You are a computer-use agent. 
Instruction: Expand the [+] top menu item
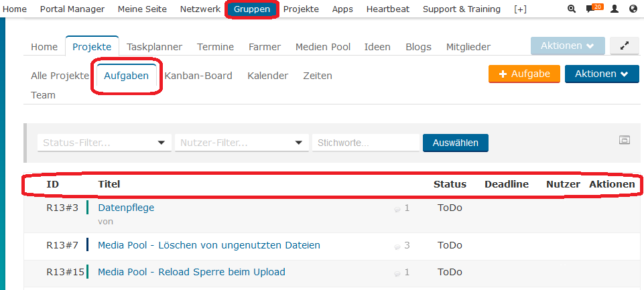pos(520,9)
